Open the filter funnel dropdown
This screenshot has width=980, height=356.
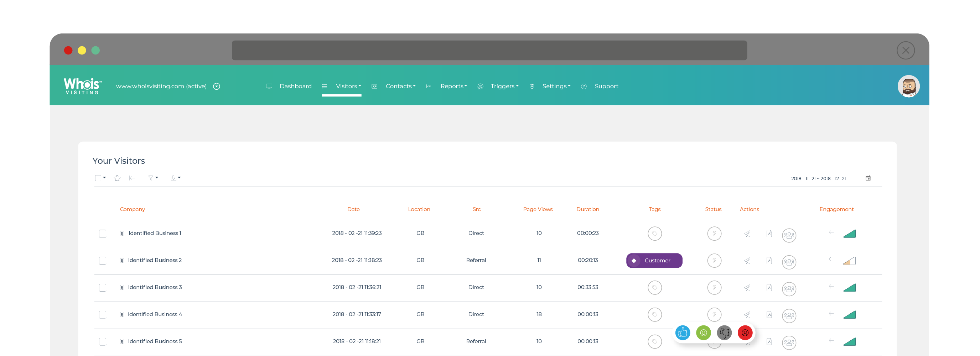pyautogui.click(x=153, y=178)
